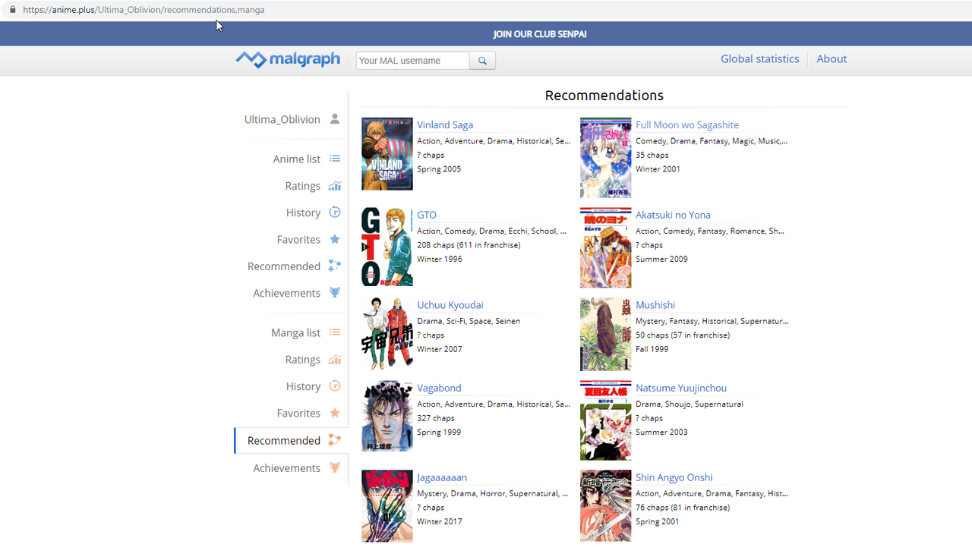Image resolution: width=972 pixels, height=560 pixels.
Task: Open the Vagabond title link
Action: point(439,388)
